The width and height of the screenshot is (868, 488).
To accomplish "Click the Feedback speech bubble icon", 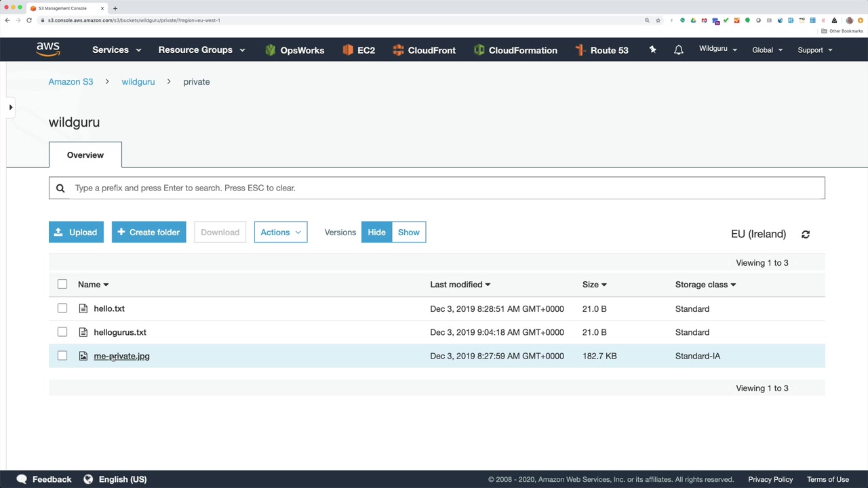I will coord(22,479).
